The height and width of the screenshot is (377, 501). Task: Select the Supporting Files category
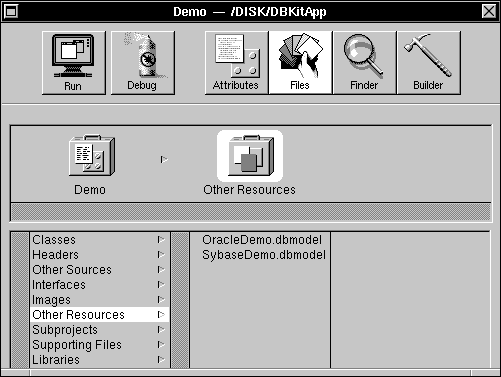pos(100,345)
